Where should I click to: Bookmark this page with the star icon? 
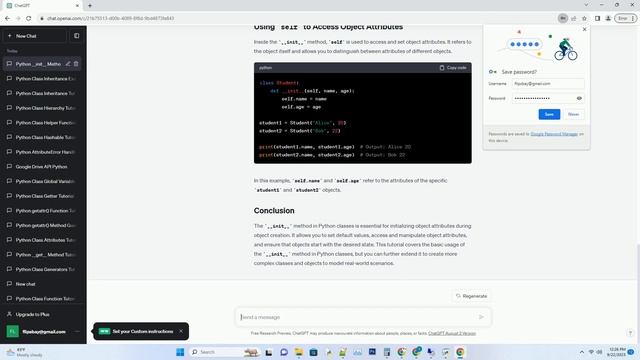pos(584,18)
